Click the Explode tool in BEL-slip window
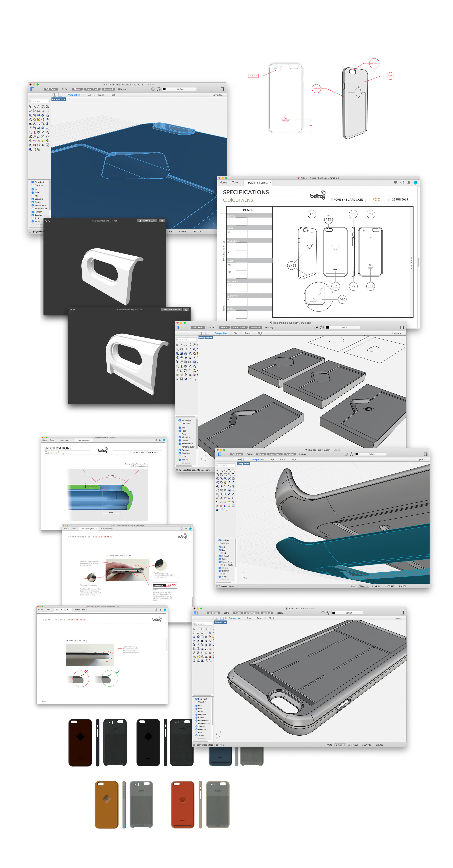Viewport: 453px width, 868px height. click(225, 482)
